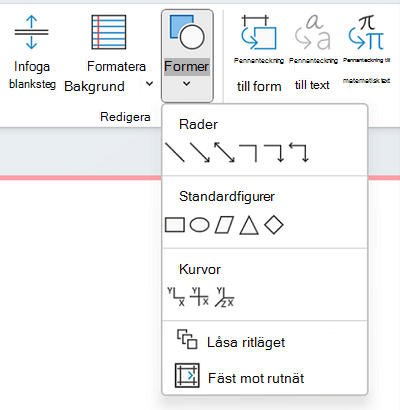The width and height of the screenshot is (400, 410).
Task: Collapse the Former shapes dropdown
Action: click(187, 56)
